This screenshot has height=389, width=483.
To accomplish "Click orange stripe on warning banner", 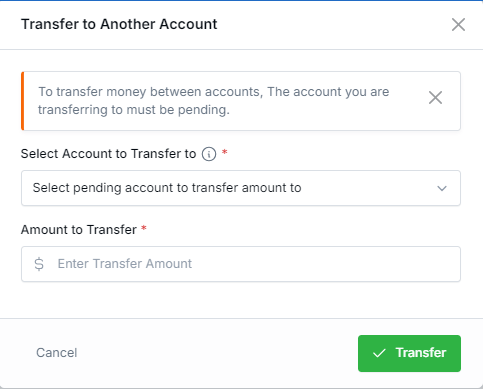I will [23, 101].
